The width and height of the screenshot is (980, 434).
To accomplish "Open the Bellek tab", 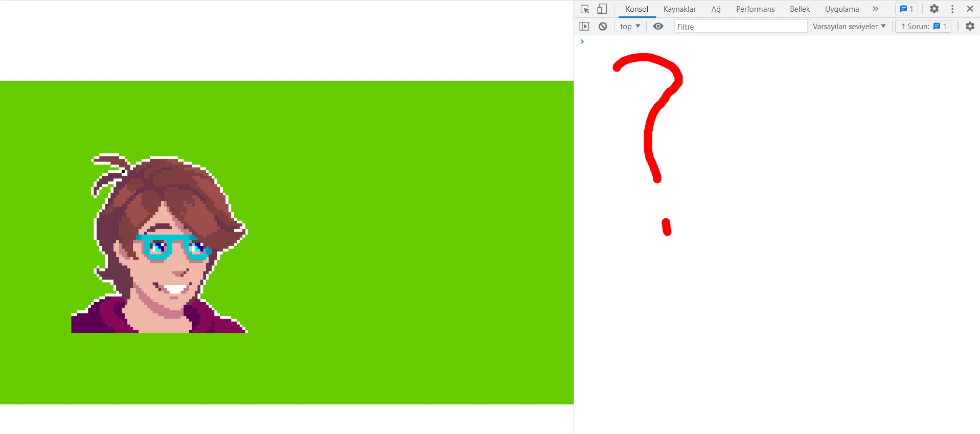I will pos(800,9).
